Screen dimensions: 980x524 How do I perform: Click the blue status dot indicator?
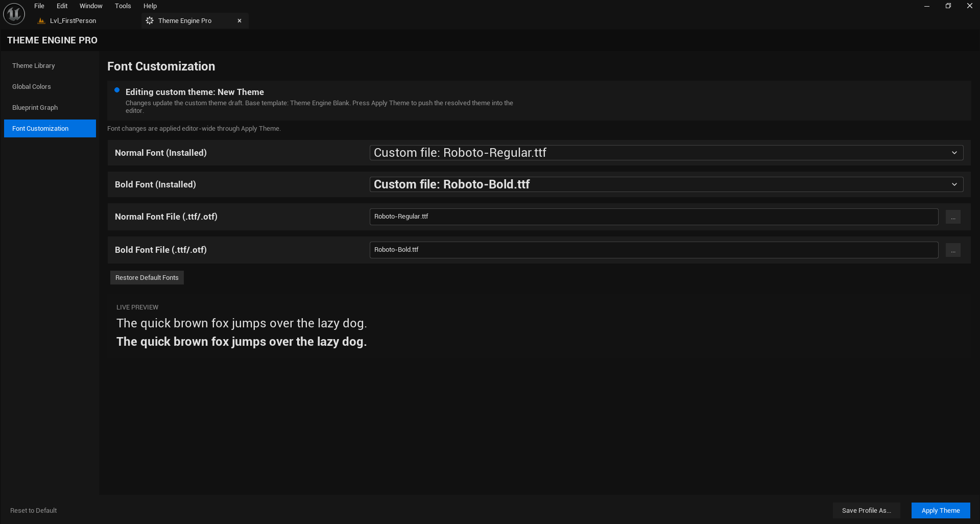(117, 90)
